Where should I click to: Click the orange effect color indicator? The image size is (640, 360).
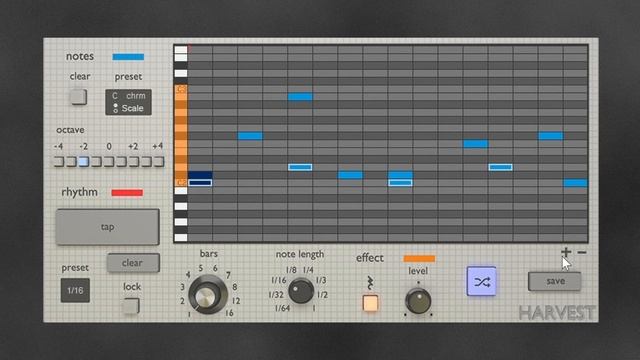[x=419, y=259]
